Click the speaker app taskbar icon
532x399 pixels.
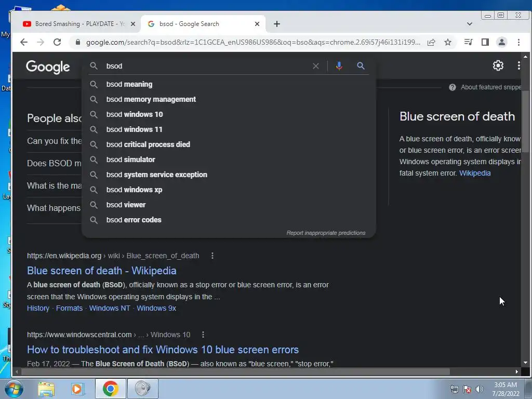point(142,389)
